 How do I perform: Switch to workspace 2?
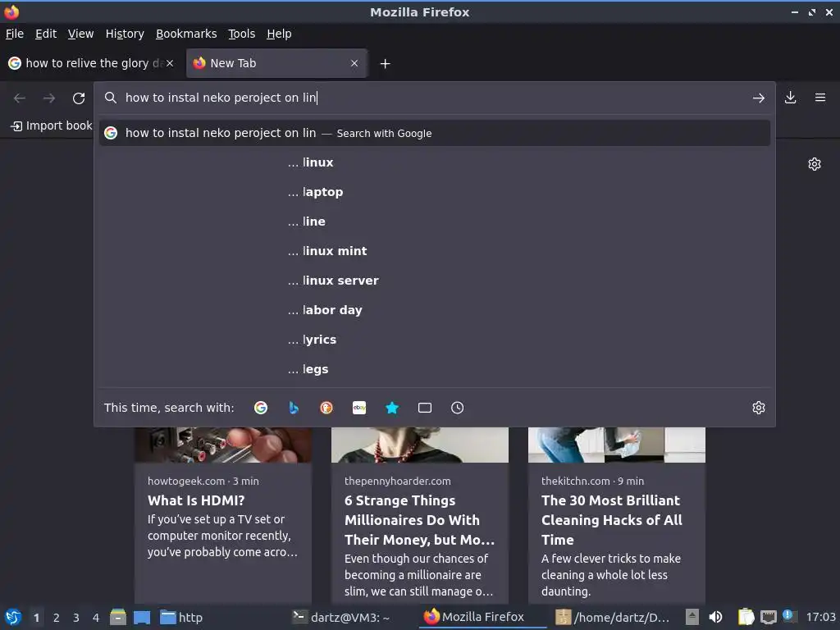coord(57,618)
